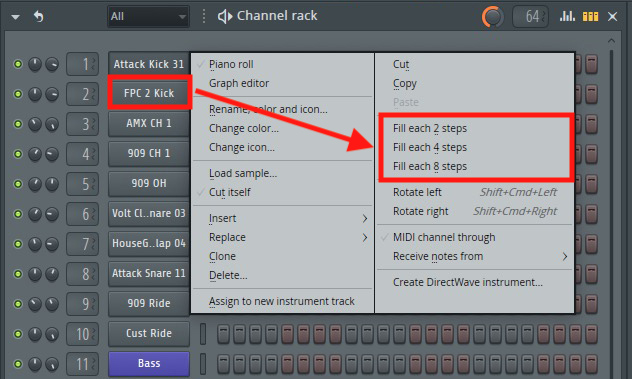Open the graph editor bars icon

567,16
